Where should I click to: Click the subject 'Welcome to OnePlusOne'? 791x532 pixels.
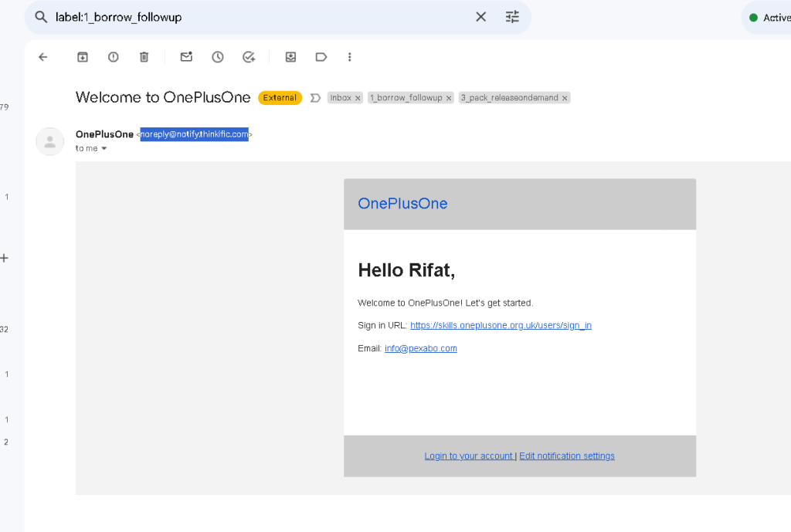[x=163, y=97]
